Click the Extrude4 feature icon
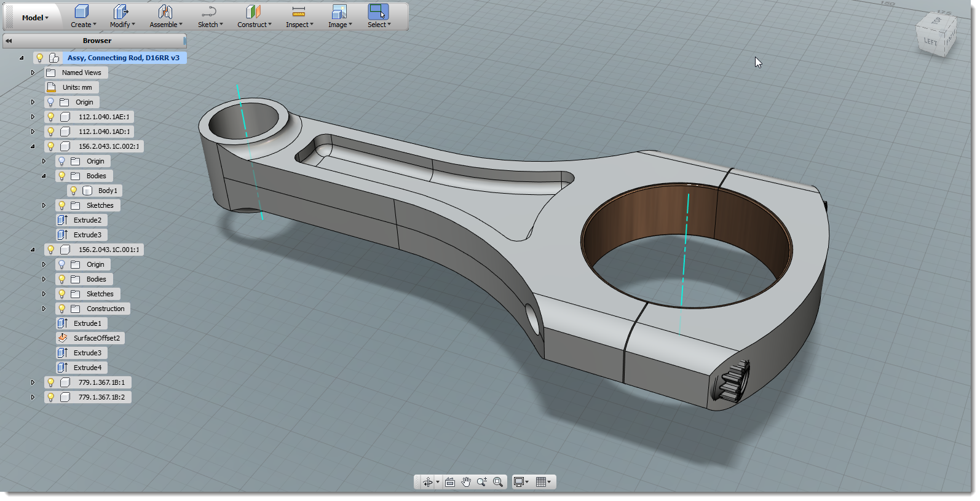 pos(62,368)
